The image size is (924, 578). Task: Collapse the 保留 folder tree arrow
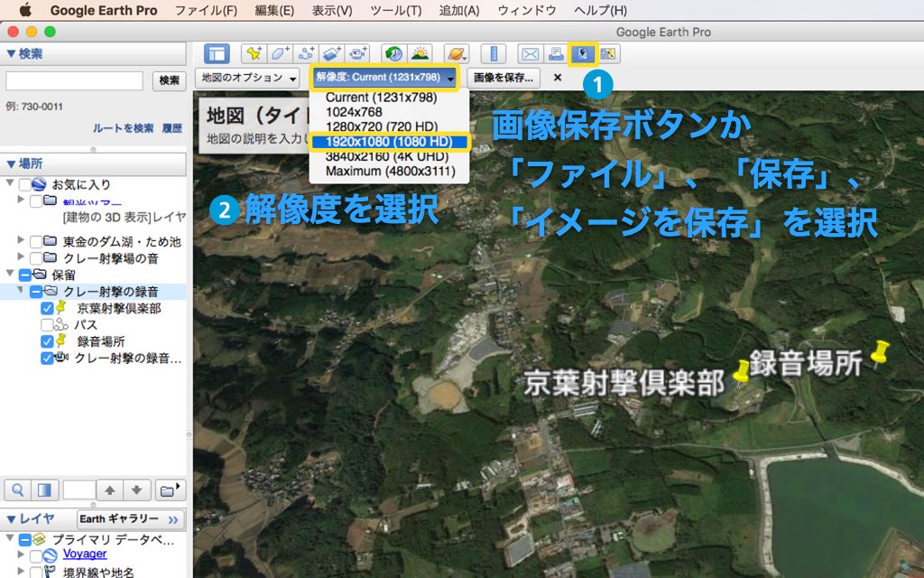10,274
